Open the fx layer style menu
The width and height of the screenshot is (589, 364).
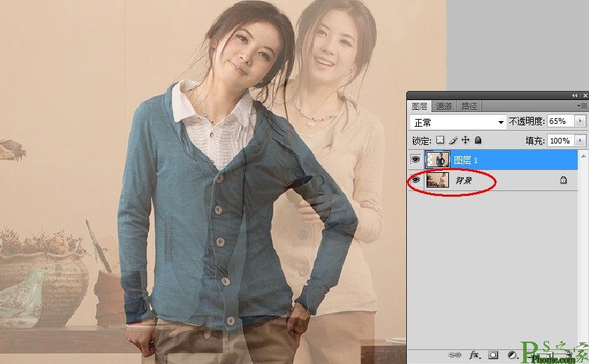click(x=475, y=355)
